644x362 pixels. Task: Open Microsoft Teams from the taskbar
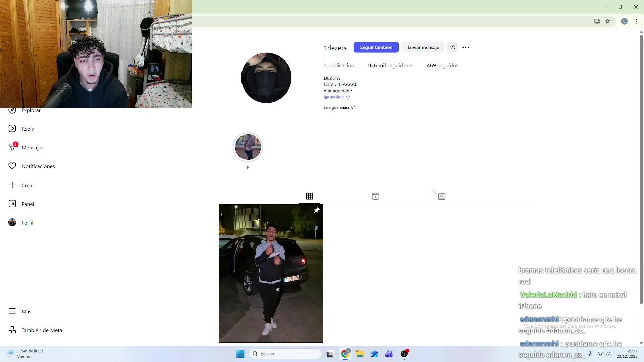(389, 354)
